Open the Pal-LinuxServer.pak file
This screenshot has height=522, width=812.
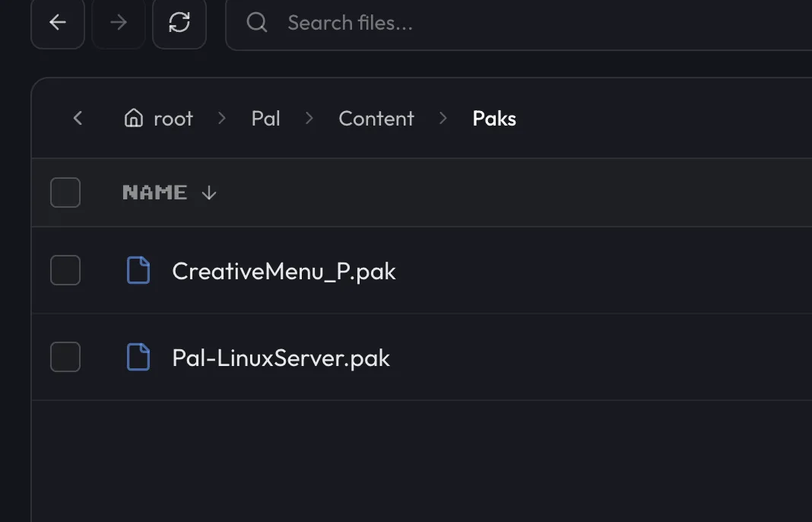pos(281,358)
